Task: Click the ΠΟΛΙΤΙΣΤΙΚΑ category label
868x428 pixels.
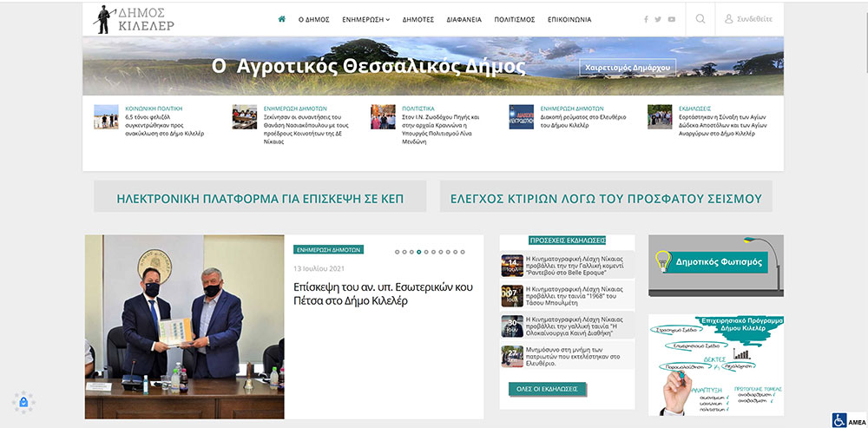Action: coord(418,109)
